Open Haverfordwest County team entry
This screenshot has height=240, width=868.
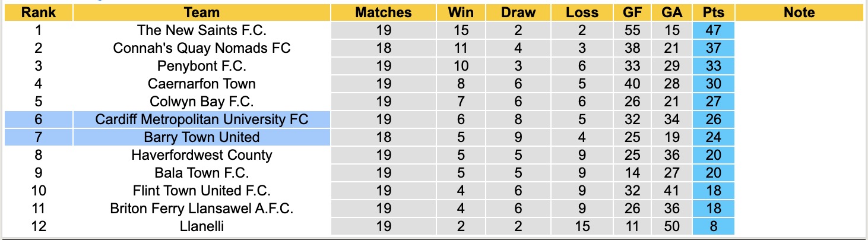coord(202,155)
